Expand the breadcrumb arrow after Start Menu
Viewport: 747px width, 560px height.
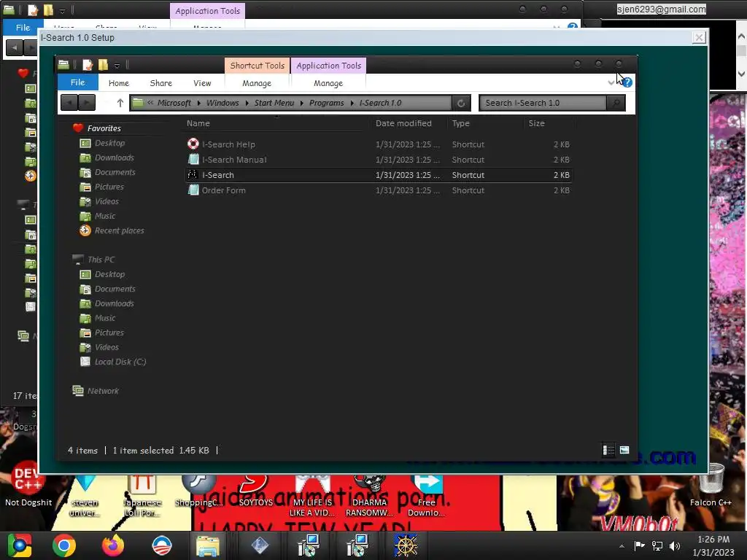[301, 103]
